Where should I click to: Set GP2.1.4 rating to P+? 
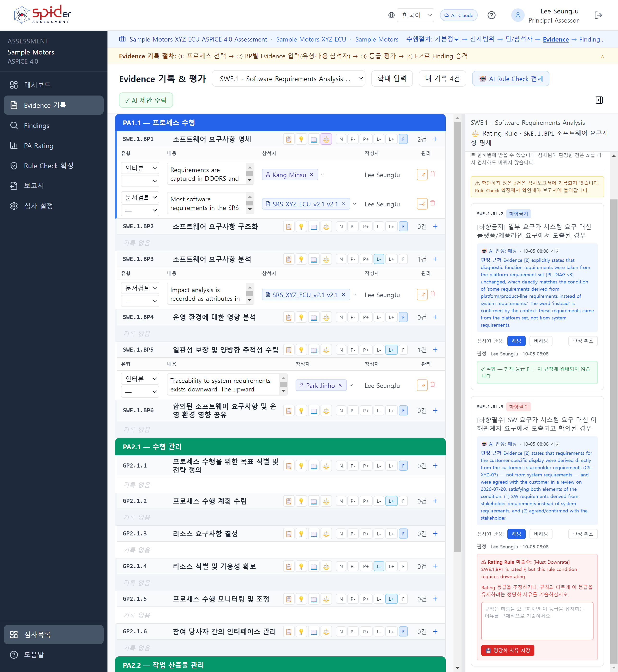coord(366,566)
